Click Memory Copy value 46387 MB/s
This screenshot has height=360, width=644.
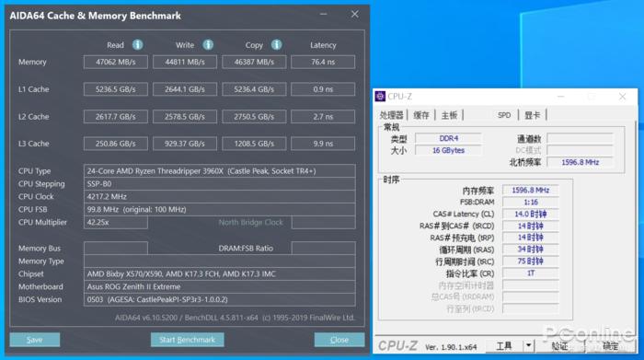(254, 62)
